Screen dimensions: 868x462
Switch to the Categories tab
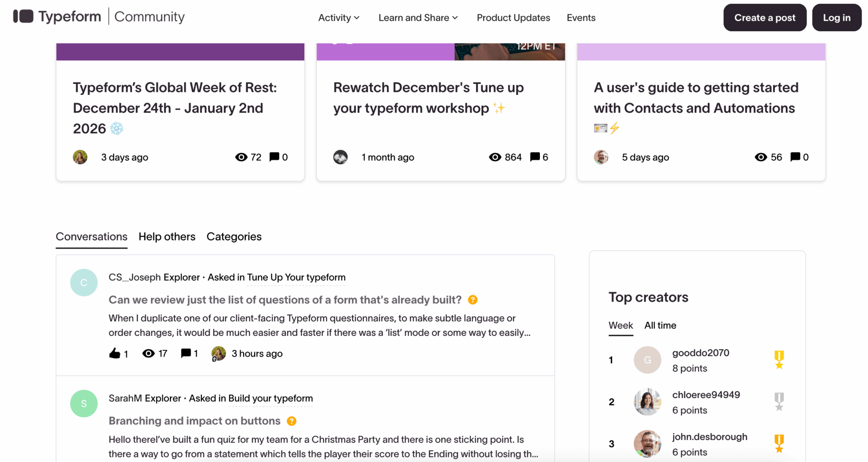pos(234,236)
